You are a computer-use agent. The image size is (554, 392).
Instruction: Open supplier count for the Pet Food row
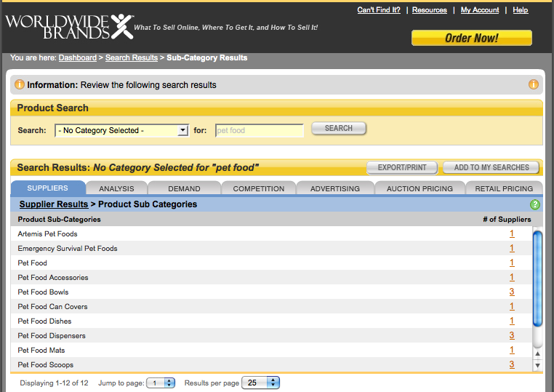click(512, 263)
